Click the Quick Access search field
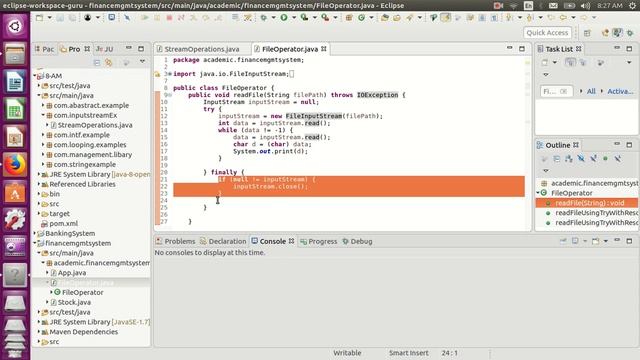Screen dimensions: 640x360 (x=547, y=33)
